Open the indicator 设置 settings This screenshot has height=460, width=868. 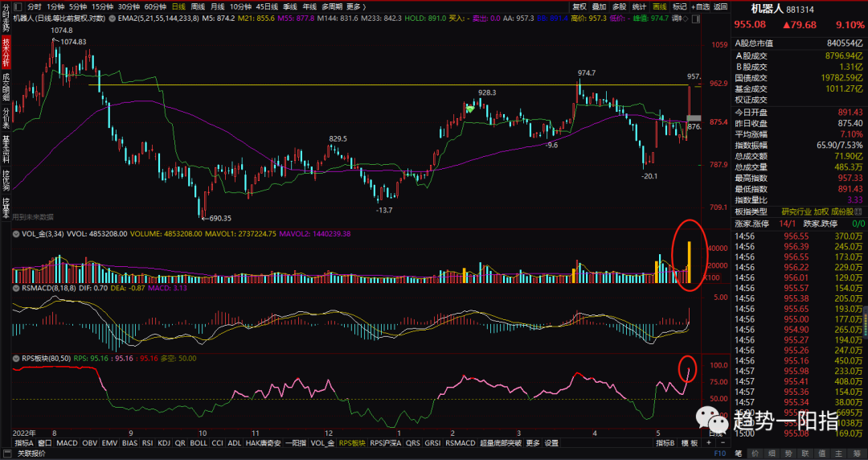tap(551, 443)
